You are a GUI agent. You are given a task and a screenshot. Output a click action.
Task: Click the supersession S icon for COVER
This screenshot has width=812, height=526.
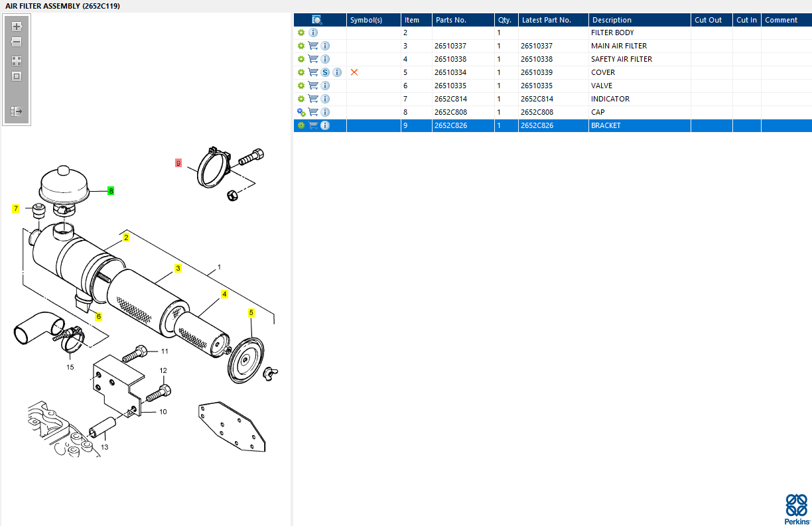[x=325, y=72]
